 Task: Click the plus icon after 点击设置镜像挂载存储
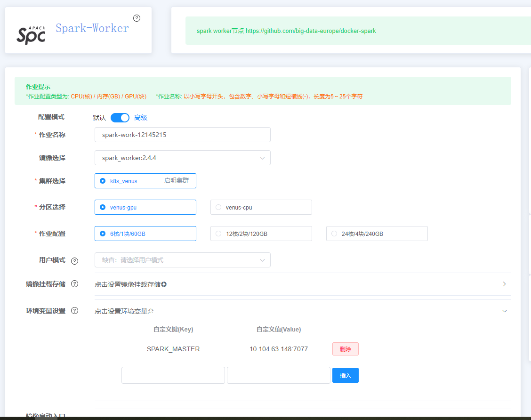[x=164, y=284]
